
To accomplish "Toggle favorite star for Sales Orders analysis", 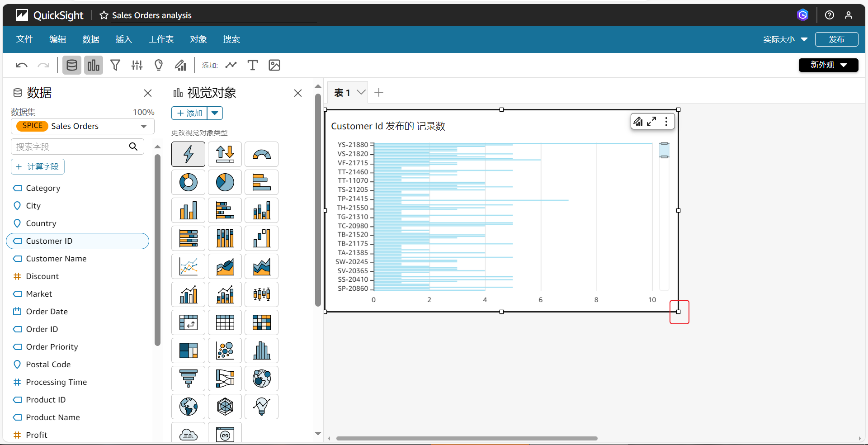I will point(104,15).
